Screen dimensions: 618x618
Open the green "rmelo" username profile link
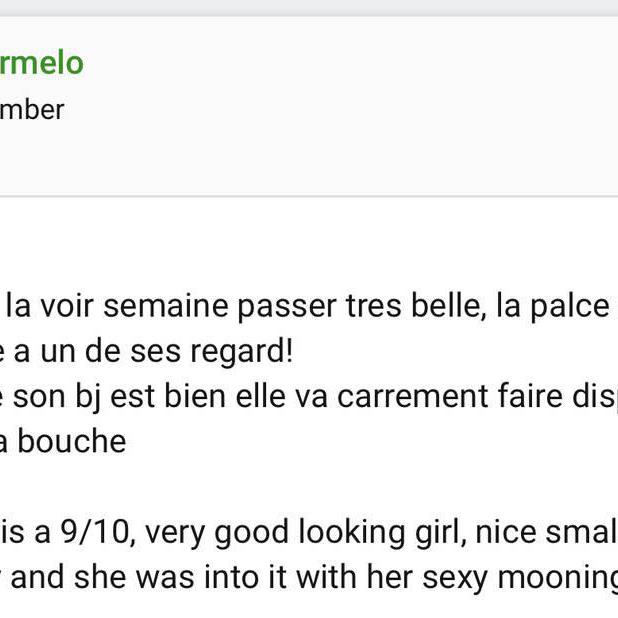tap(41, 63)
